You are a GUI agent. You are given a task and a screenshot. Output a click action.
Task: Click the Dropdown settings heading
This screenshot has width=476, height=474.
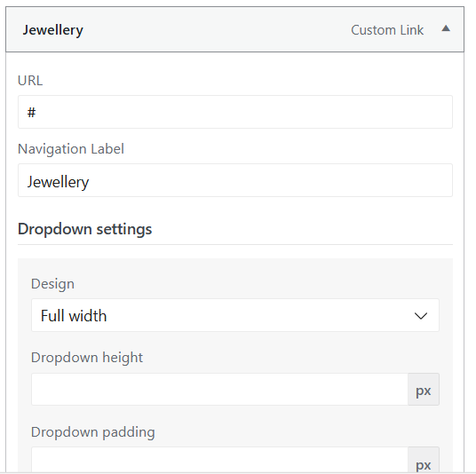click(84, 229)
